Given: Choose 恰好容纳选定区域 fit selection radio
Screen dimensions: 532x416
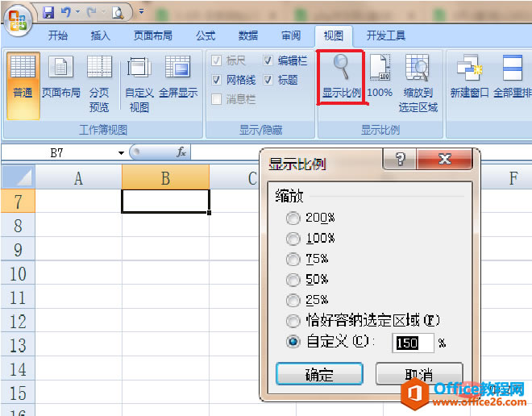Looking at the screenshot, I should [293, 321].
